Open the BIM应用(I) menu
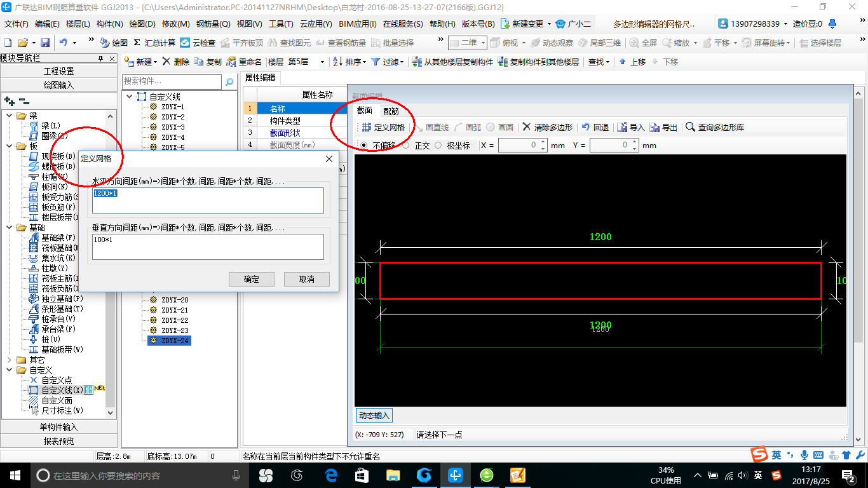Screen dimensions: 868x488 click(358, 24)
